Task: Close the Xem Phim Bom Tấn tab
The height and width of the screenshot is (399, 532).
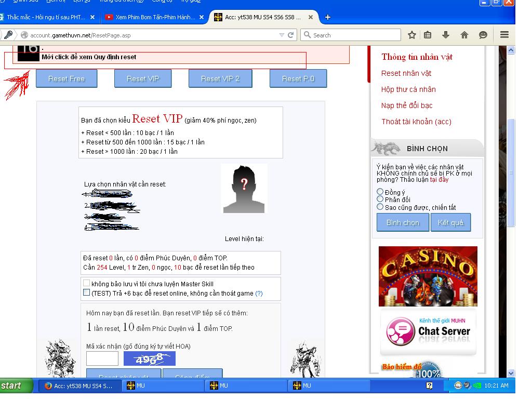Action: (x=202, y=17)
